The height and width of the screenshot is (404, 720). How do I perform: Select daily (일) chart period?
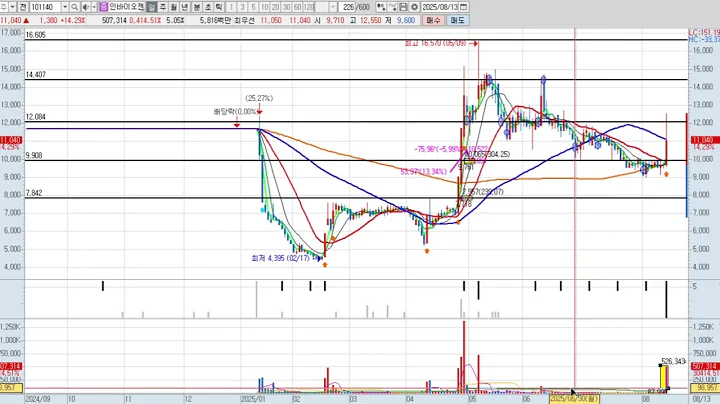152,7
